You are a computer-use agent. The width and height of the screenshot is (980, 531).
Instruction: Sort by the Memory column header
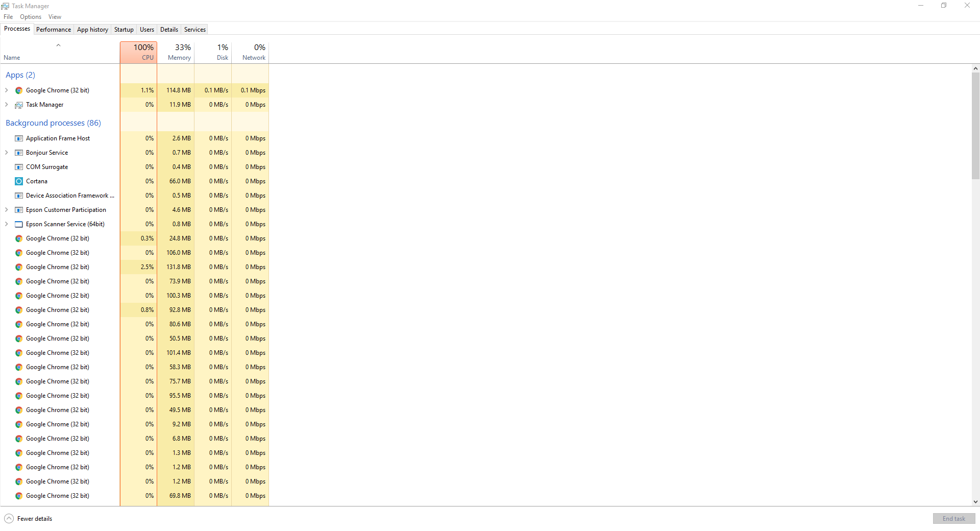(x=176, y=53)
